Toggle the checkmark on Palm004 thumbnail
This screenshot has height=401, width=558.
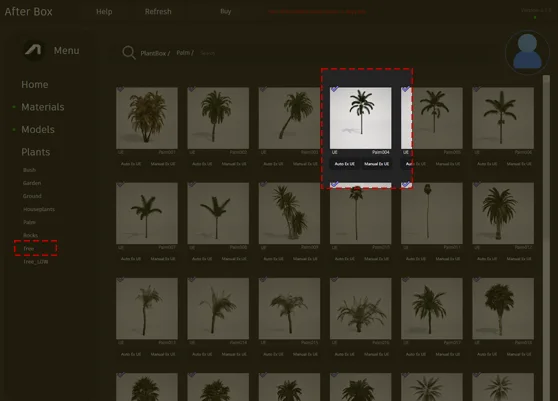click(x=334, y=89)
